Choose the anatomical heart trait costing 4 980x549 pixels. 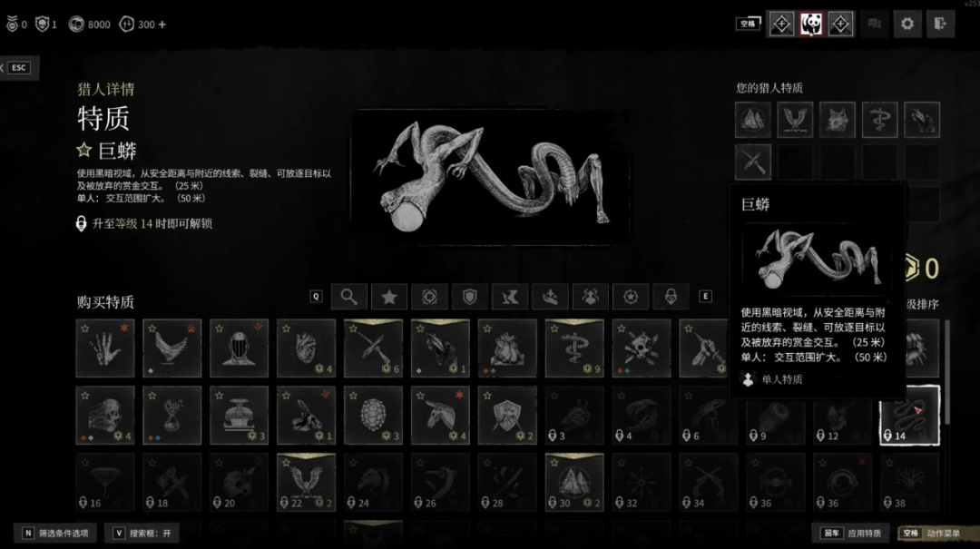click(x=307, y=348)
